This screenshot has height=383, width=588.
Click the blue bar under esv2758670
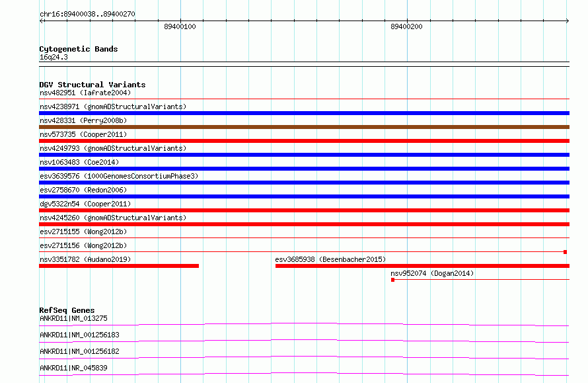[304, 196]
